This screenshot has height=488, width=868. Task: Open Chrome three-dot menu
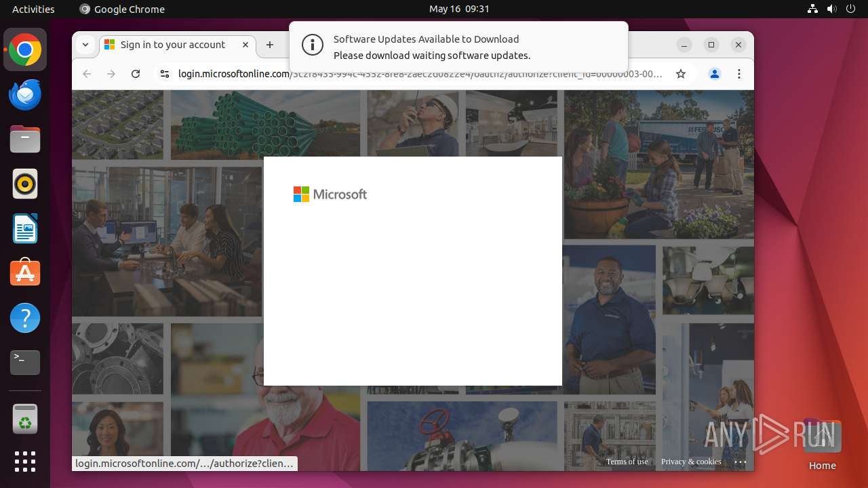pyautogui.click(x=739, y=74)
